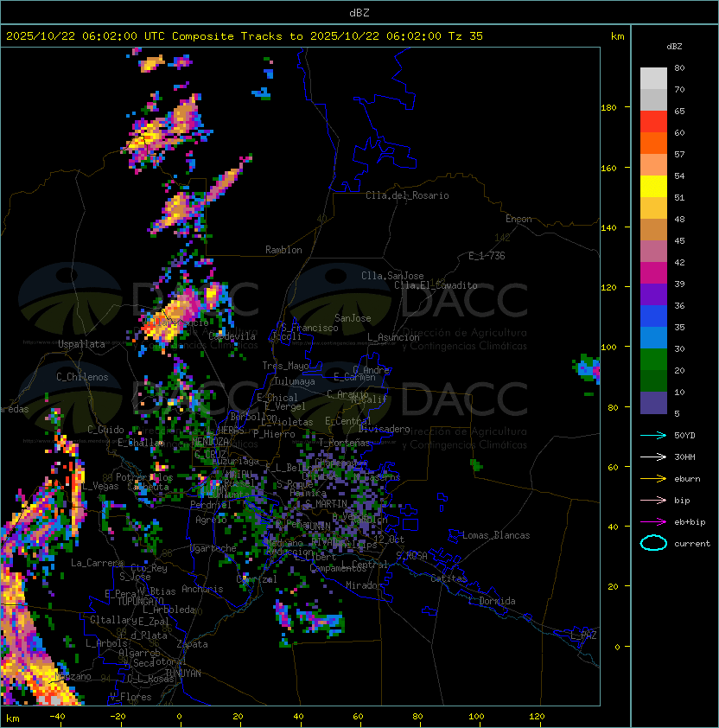Image resolution: width=719 pixels, height=728 pixels.
Task: Click the cyan 50YD track arrow in legend
Action: click(653, 435)
